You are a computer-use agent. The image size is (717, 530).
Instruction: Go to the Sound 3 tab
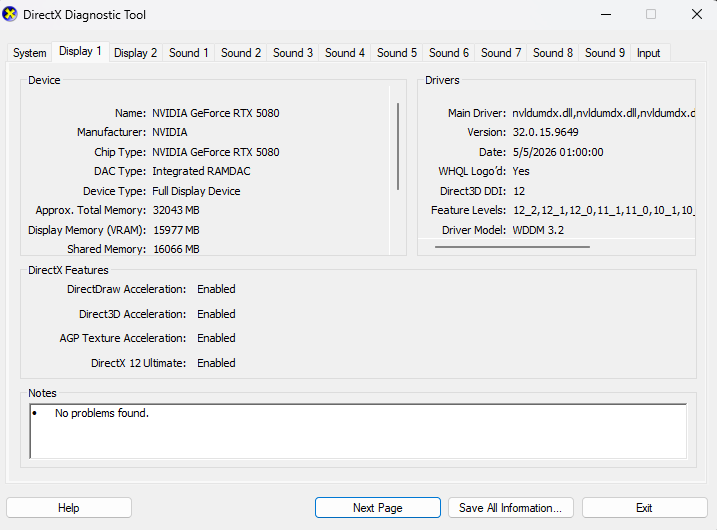click(293, 53)
